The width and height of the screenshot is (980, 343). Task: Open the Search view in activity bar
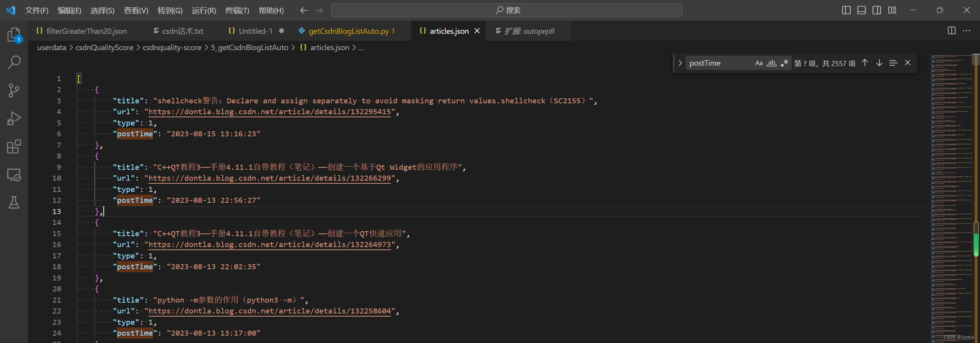[x=14, y=62]
